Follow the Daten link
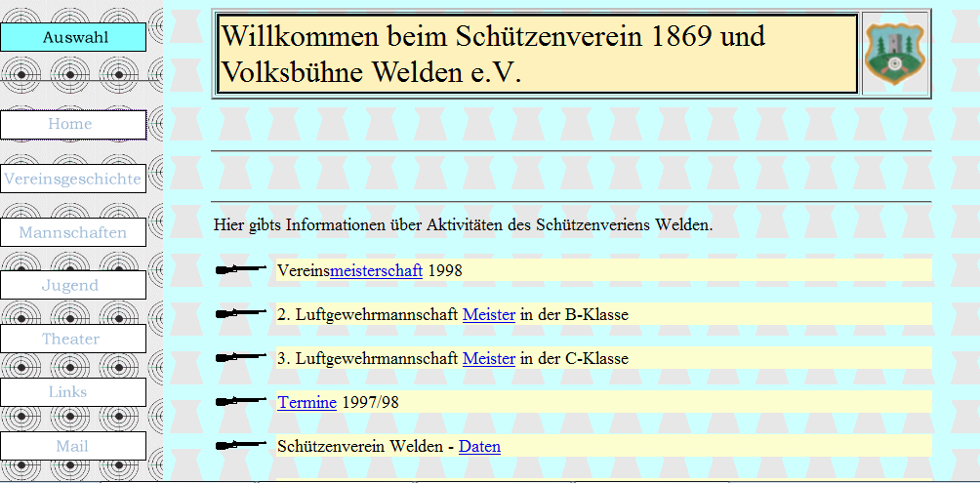This screenshot has width=980, height=483. pos(479,446)
